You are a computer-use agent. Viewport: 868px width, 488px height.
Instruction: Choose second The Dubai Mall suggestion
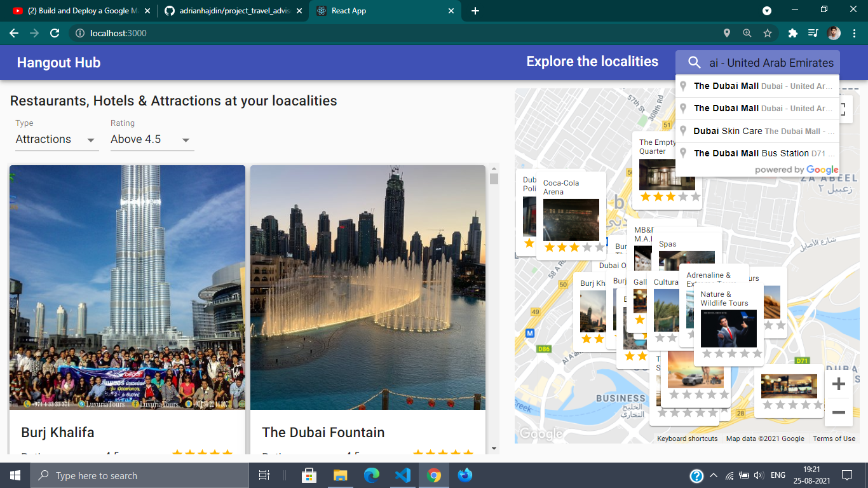(x=757, y=108)
